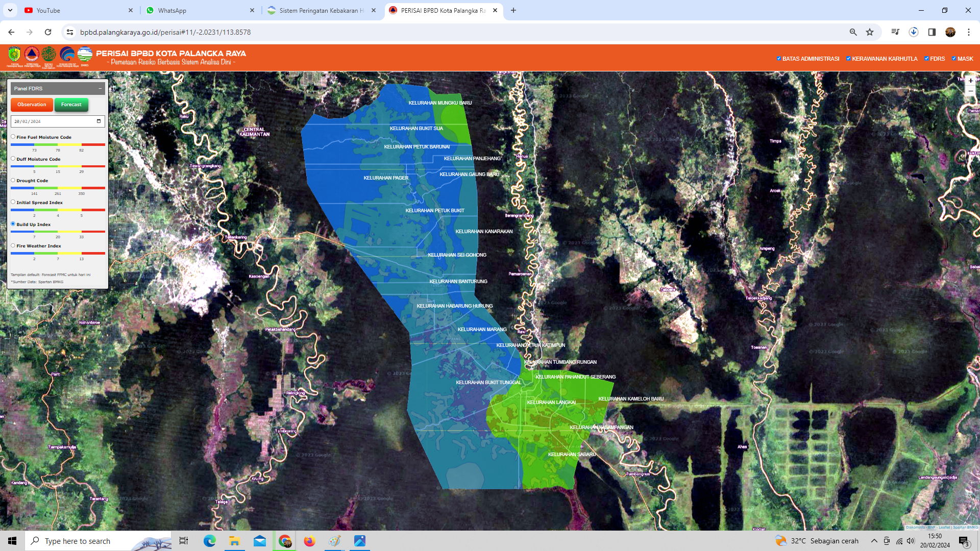The height and width of the screenshot is (551, 980).
Task: Switch to the YouTube tab
Action: [79, 10]
